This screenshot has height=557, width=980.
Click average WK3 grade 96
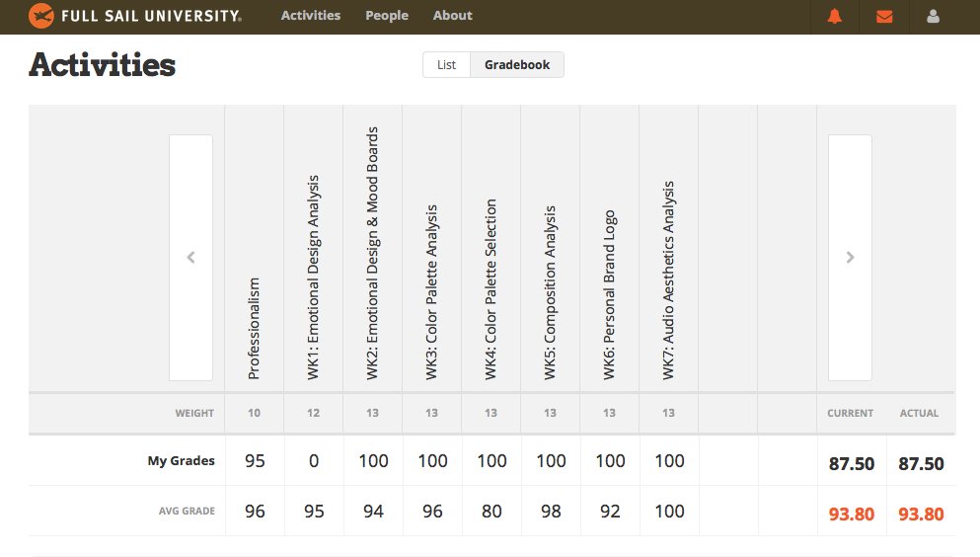click(432, 512)
